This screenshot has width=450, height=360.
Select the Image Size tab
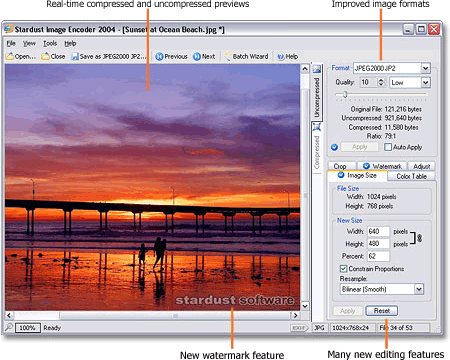tap(357, 175)
